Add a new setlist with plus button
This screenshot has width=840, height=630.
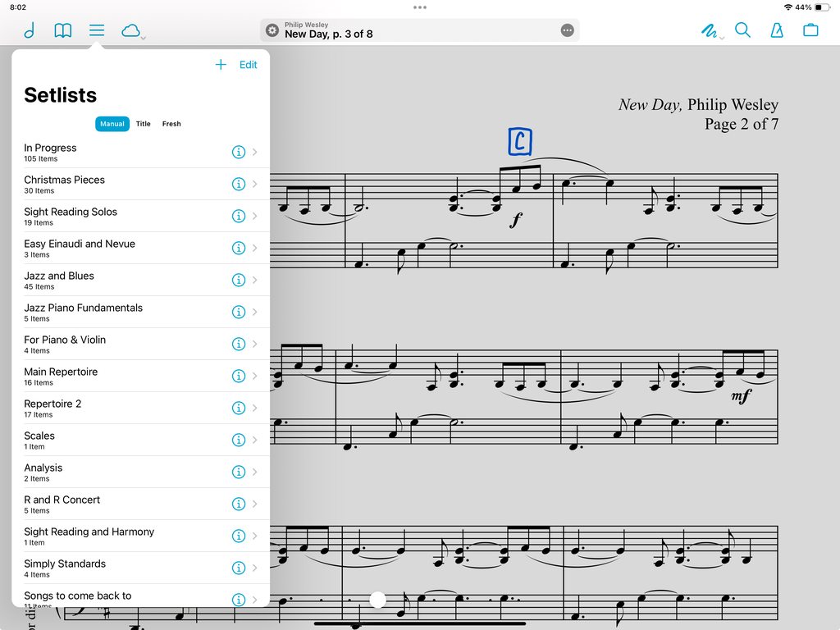(x=220, y=65)
